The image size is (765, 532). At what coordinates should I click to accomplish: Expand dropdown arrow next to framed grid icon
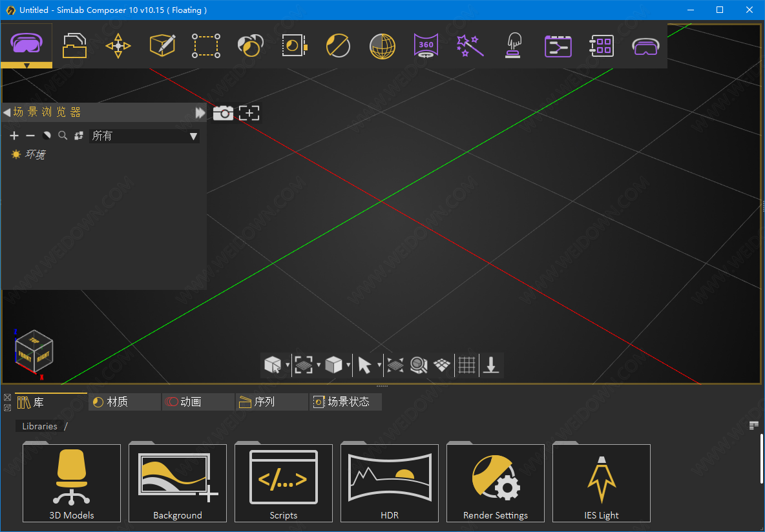[x=319, y=365]
